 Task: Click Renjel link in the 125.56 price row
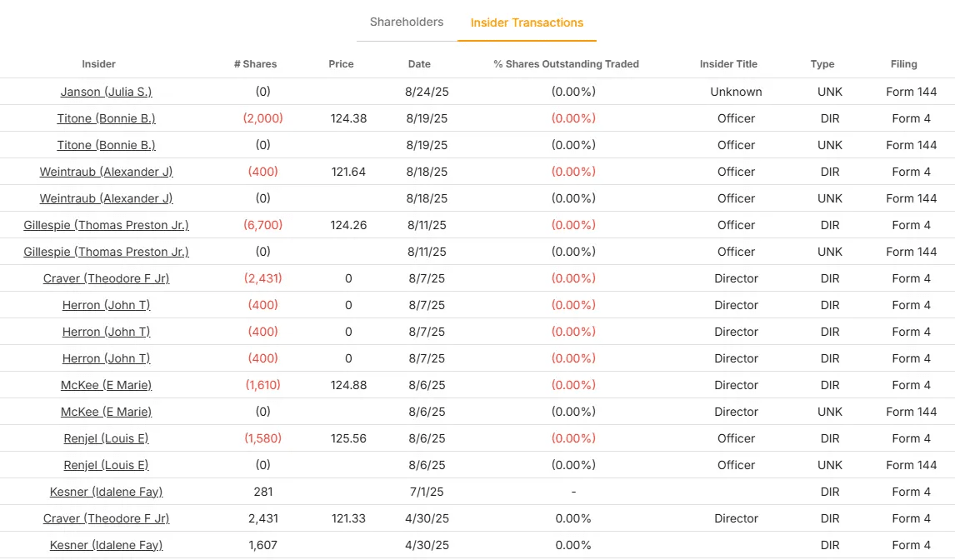[x=106, y=438]
